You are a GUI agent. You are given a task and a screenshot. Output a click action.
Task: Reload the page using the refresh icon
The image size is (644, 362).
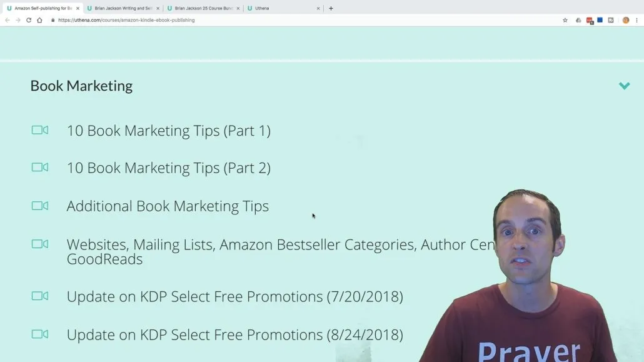click(29, 20)
